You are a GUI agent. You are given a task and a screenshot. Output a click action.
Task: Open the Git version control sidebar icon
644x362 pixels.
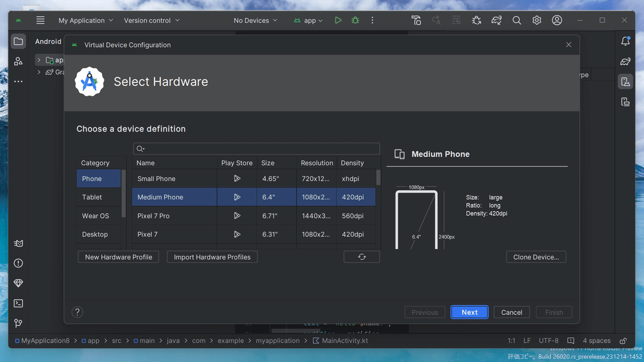pos(18,323)
